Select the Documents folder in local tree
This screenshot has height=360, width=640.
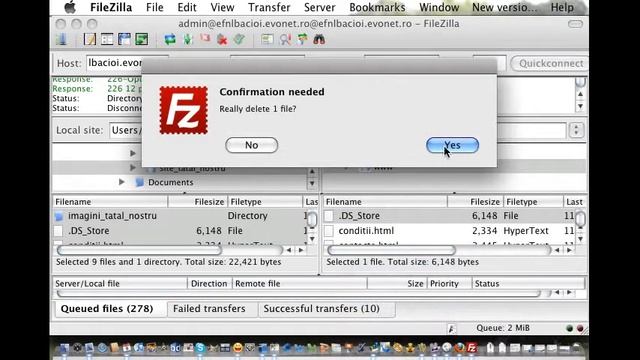click(171, 182)
